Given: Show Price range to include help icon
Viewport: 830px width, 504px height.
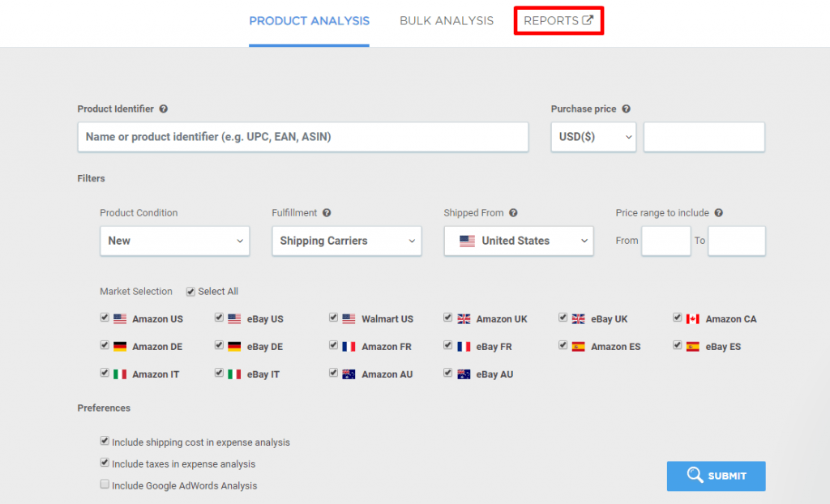Looking at the screenshot, I should tap(718, 213).
